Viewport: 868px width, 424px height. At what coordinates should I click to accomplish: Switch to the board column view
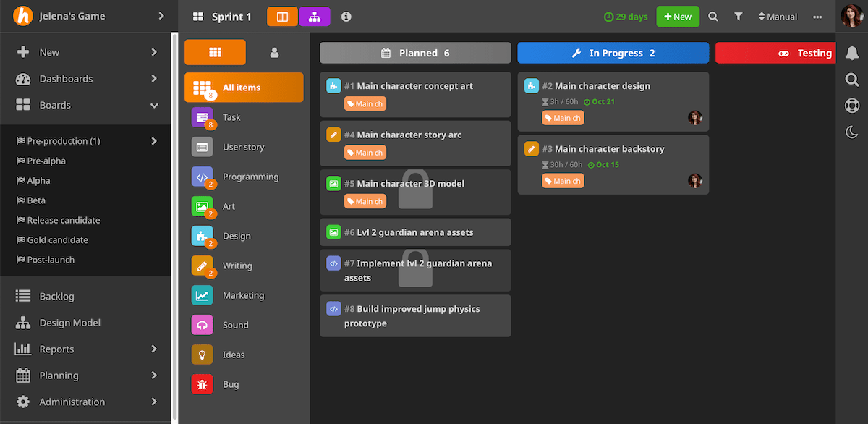coord(281,15)
